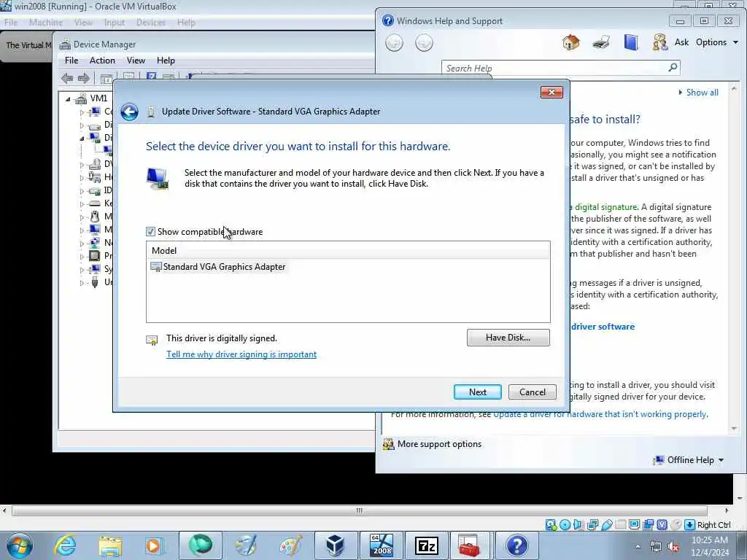Open the Device Manager File menu

[71, 61]
